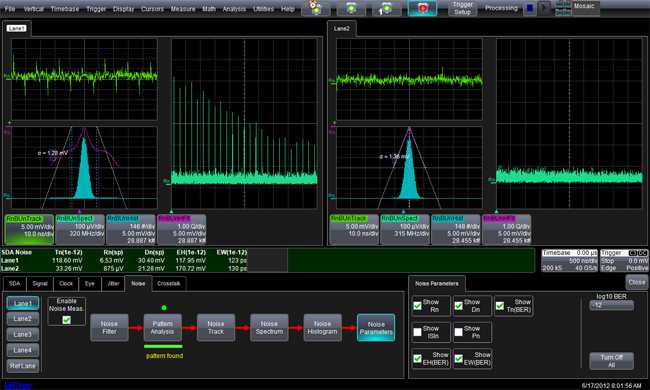
Task: Open the Math menu
Action: point(209,9)
